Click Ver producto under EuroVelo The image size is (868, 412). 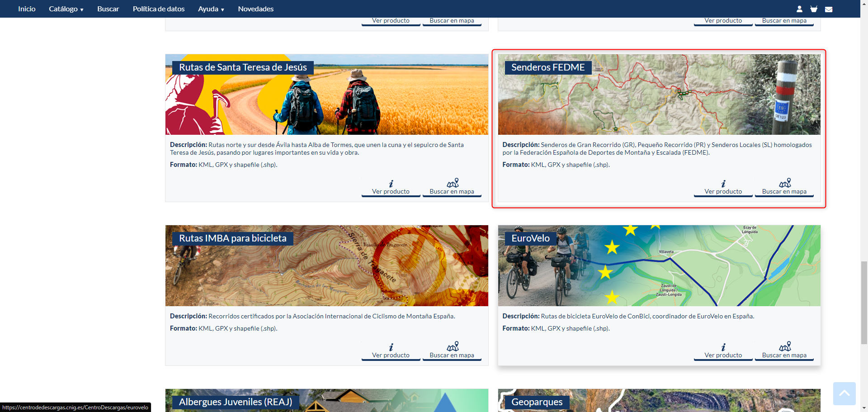(723, 355)
